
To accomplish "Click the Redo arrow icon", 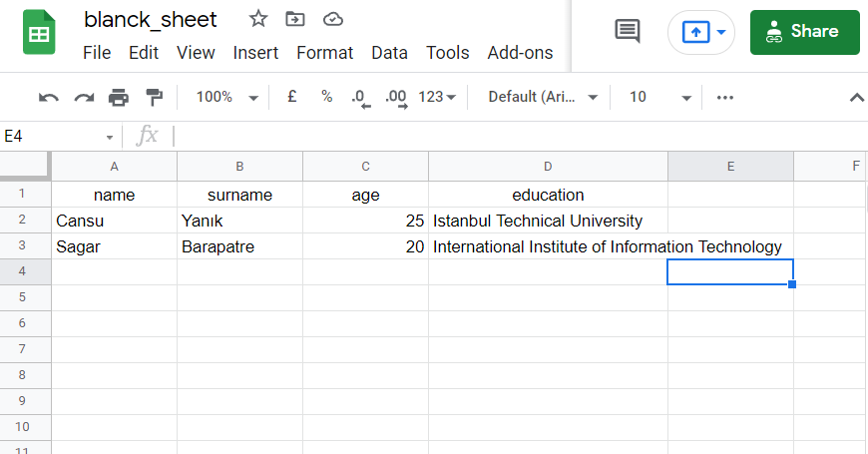I will pos(84,98).
